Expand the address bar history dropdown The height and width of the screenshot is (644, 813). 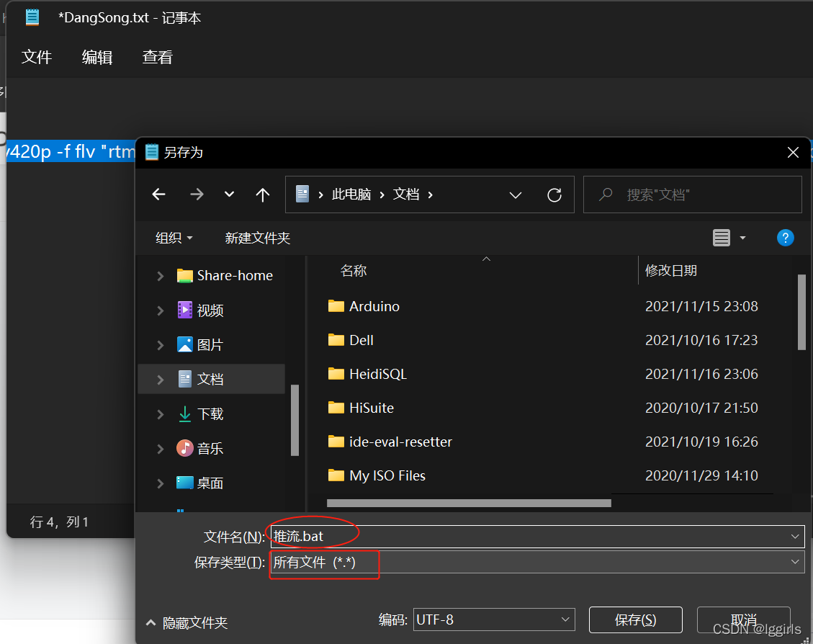516,195
